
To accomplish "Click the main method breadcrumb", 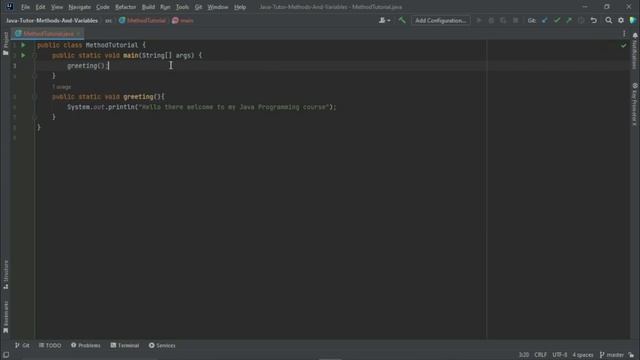I will [183, 20].
